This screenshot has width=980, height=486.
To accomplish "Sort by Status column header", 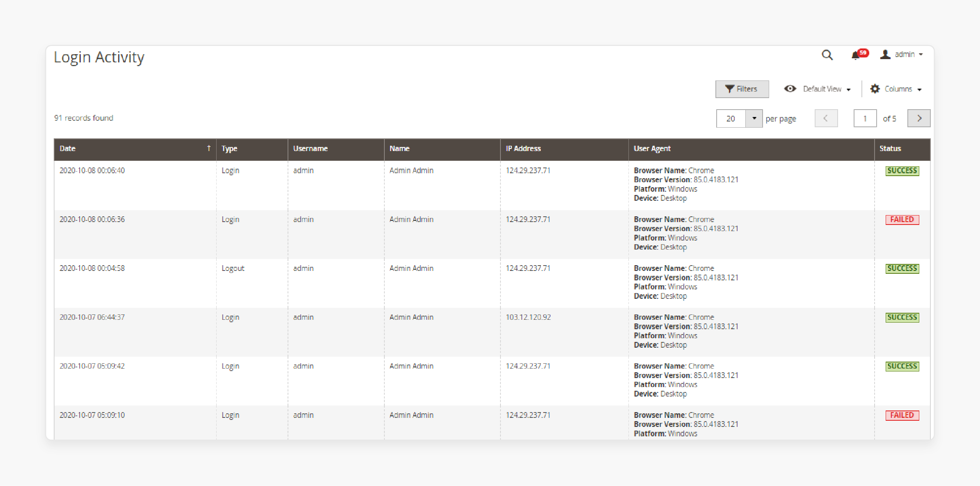I will click(902, 149).
